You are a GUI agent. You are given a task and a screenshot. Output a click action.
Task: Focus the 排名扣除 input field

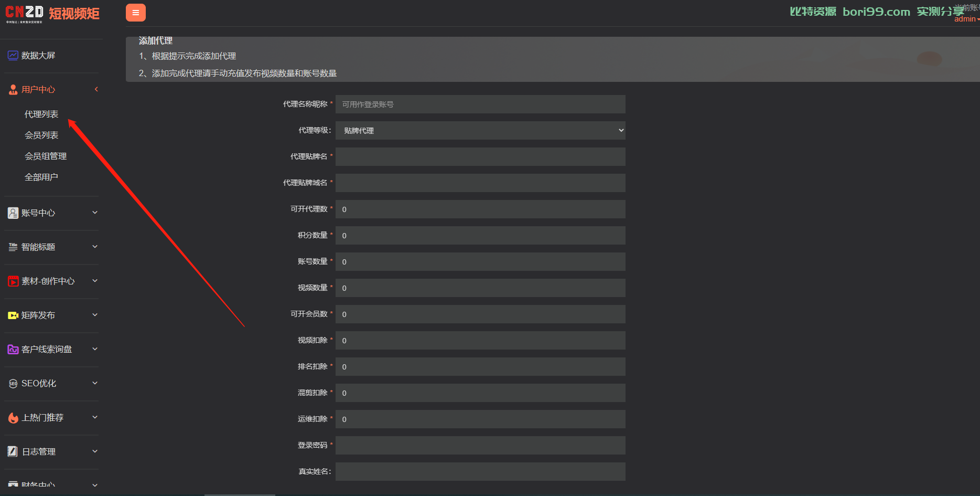480,367
